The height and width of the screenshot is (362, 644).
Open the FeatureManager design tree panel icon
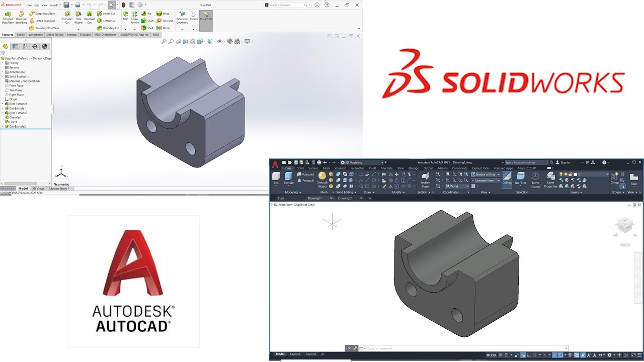pyautogui.click(x=6, y=46)
